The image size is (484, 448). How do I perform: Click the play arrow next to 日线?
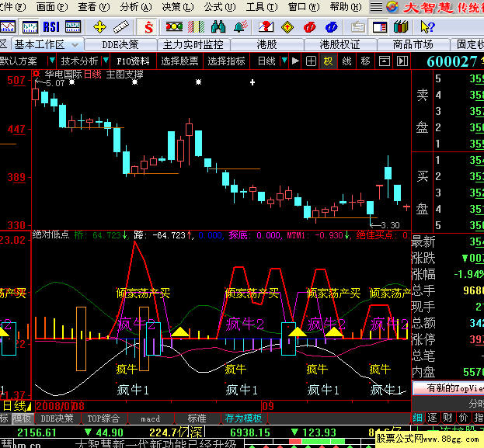295,61
